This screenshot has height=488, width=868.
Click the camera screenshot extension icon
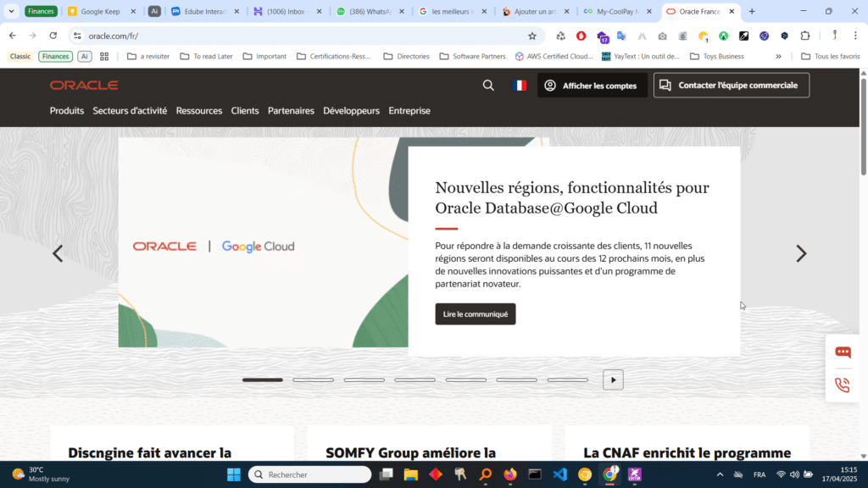point(662,36)
